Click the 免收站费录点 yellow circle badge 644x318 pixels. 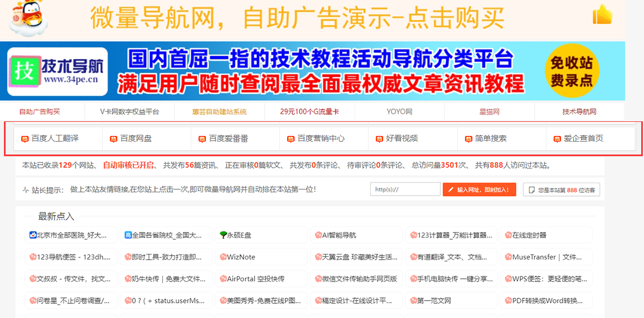[x=571, y=71]
